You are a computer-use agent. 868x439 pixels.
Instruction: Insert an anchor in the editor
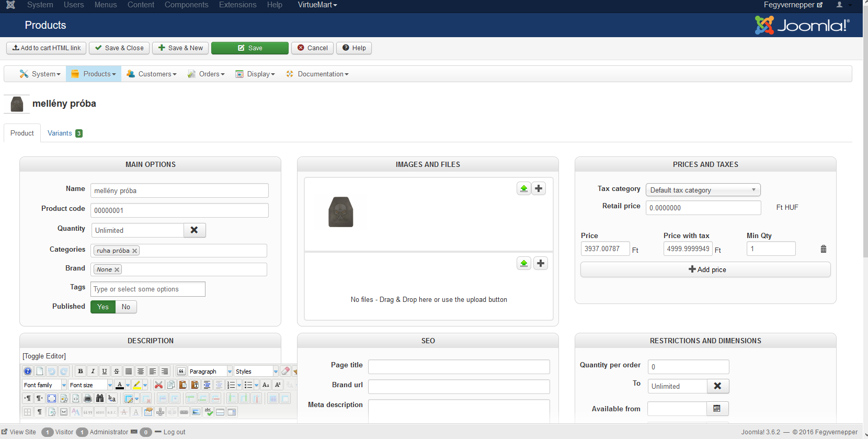coord(160,412)
